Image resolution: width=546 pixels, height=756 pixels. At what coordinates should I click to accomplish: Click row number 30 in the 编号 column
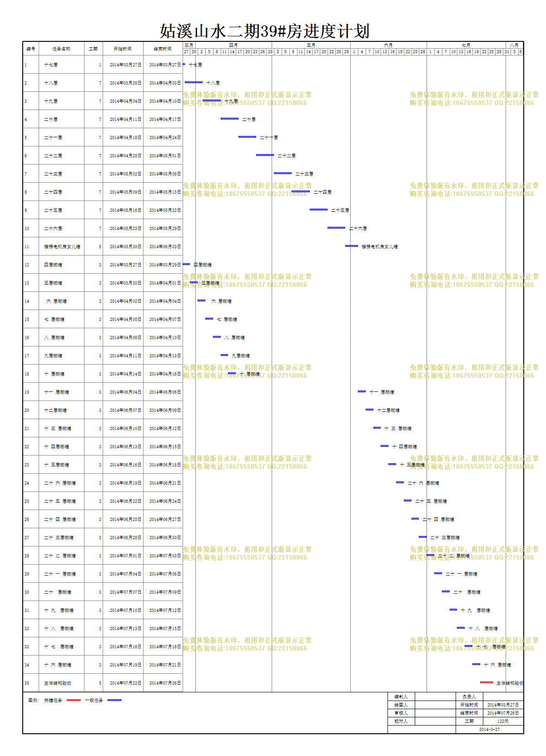(x=27, y=592)
